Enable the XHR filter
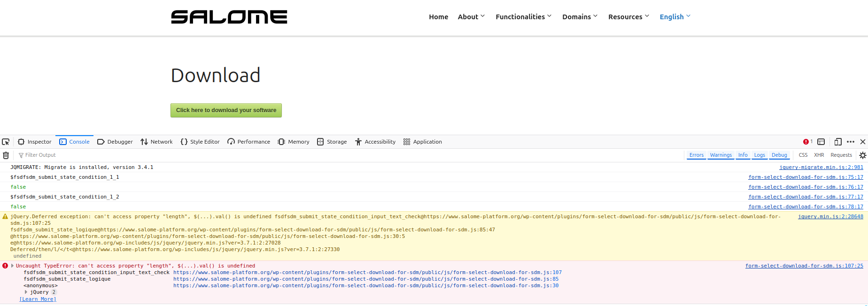 click(x=819, y=155)
